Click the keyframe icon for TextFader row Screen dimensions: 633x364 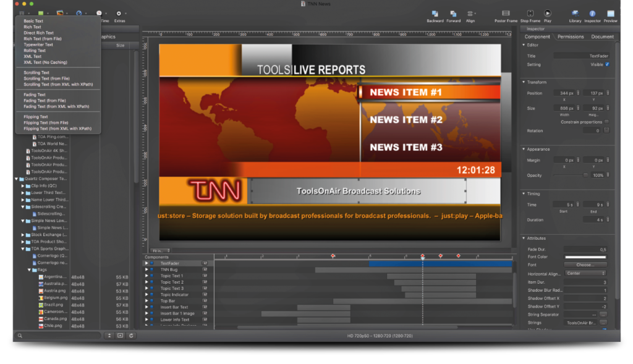[205, 263]
